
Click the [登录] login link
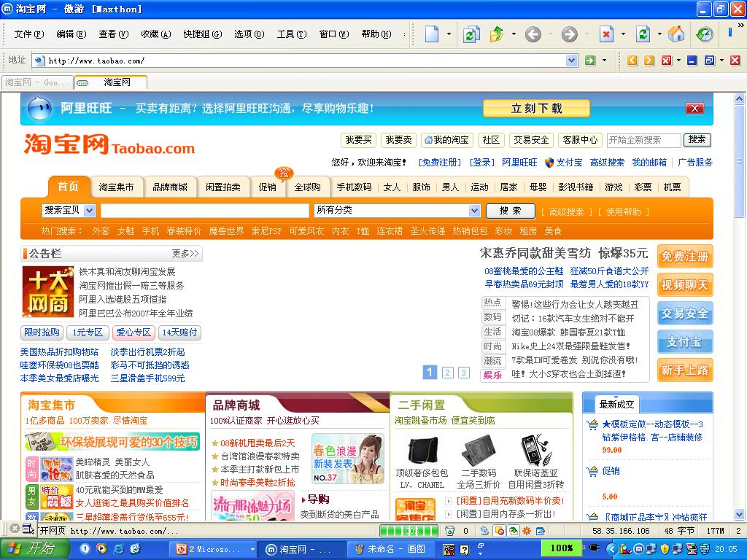481,163
